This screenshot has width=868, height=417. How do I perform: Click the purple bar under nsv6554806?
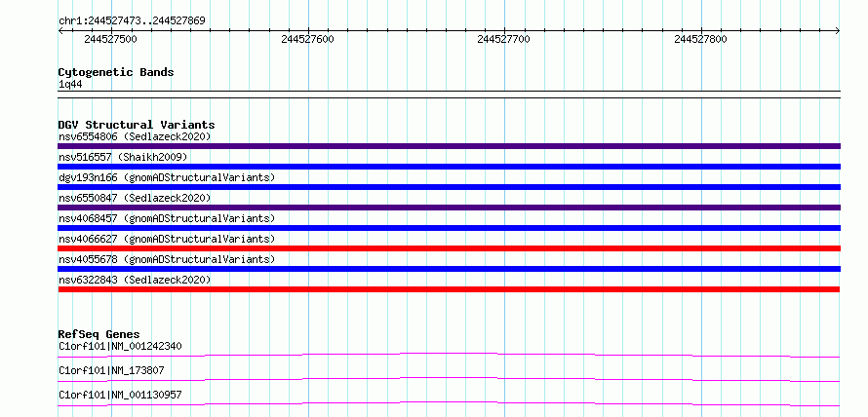tap(449, 146)
